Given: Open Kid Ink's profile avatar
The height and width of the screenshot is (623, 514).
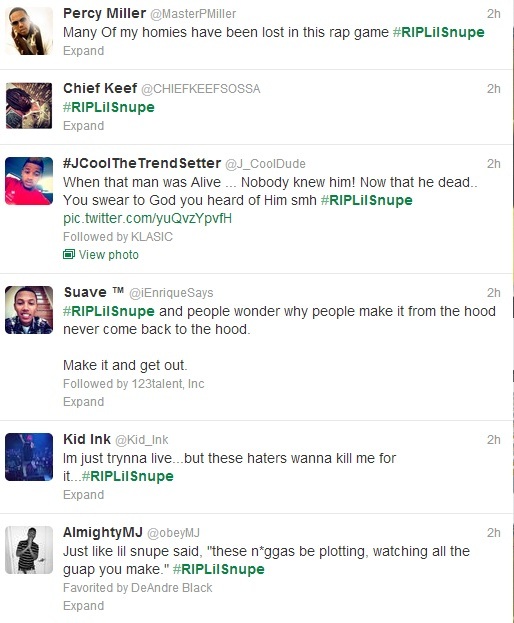Looking at the screenshot, I should [29, 457].
